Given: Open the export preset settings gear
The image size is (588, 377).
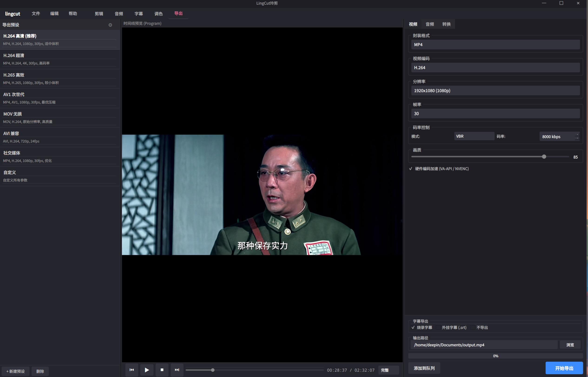Looking at the screenshot, I should point(110,25).
